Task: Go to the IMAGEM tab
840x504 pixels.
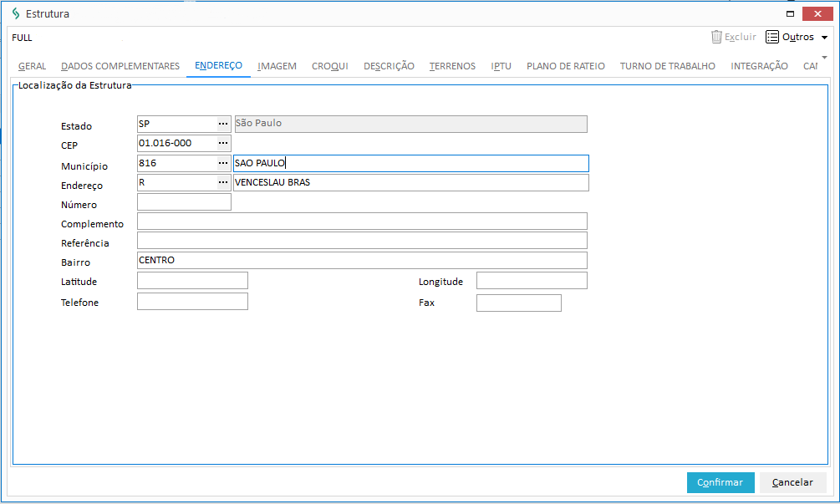Action: 277,66
